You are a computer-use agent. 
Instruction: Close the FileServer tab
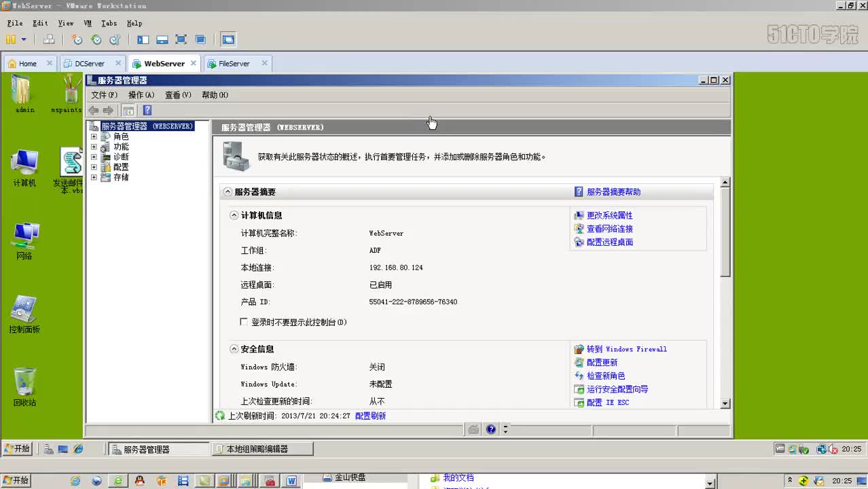tap(265, 63)
